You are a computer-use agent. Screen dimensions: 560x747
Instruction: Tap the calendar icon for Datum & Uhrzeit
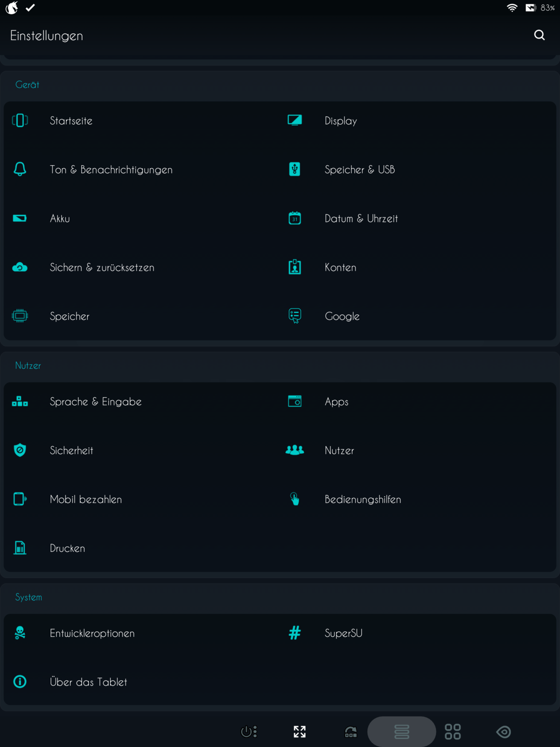tap(294, 218)
